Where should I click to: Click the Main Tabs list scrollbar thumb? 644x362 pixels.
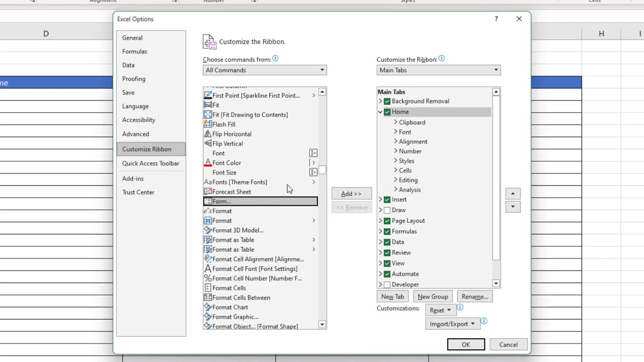(x=496, y=178)
